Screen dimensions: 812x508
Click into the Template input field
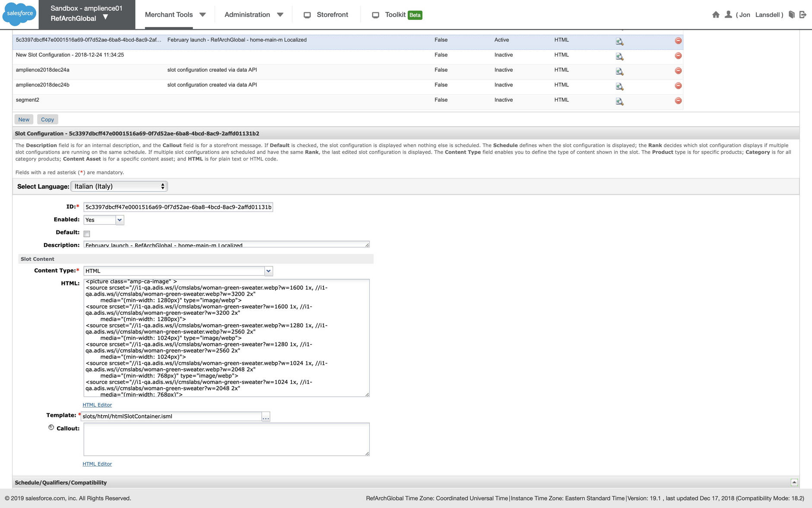click(171, 416)
